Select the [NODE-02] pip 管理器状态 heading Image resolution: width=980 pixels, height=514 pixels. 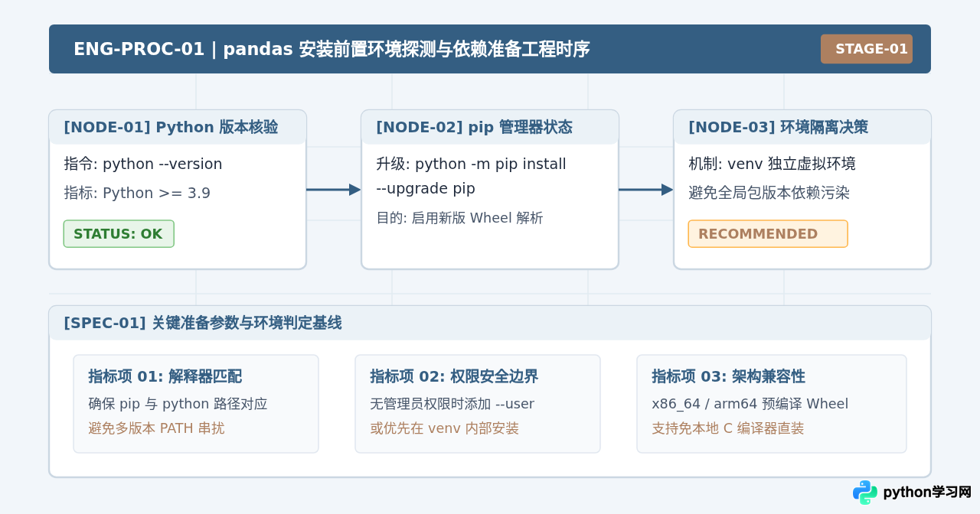474,127
